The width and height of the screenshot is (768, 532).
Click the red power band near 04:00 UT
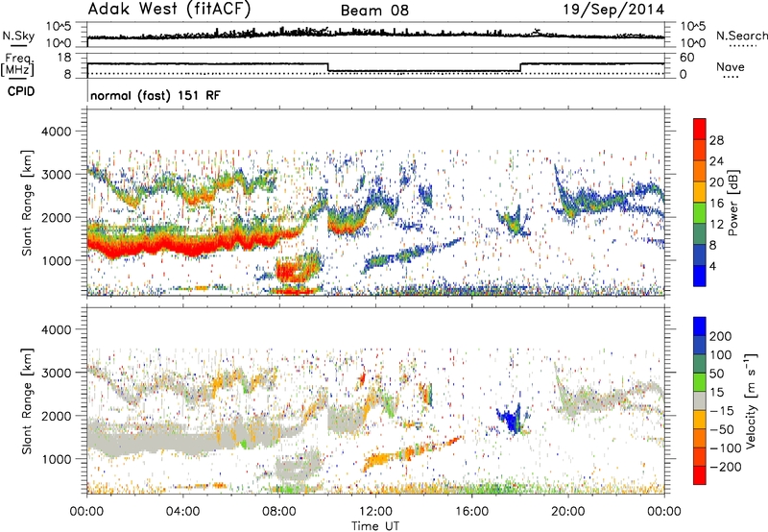pyautogui.click(x=183, y=247)
